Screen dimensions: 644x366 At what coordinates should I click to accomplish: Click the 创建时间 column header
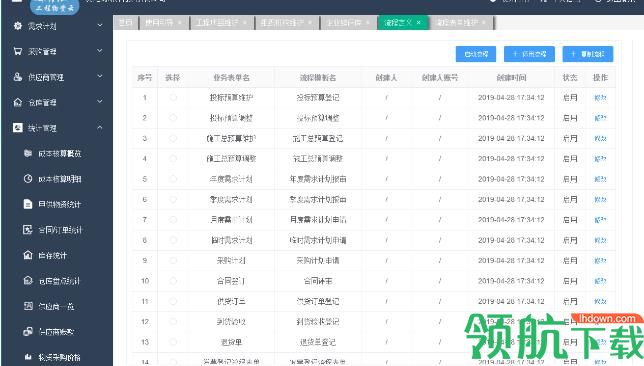coord(511,77)
